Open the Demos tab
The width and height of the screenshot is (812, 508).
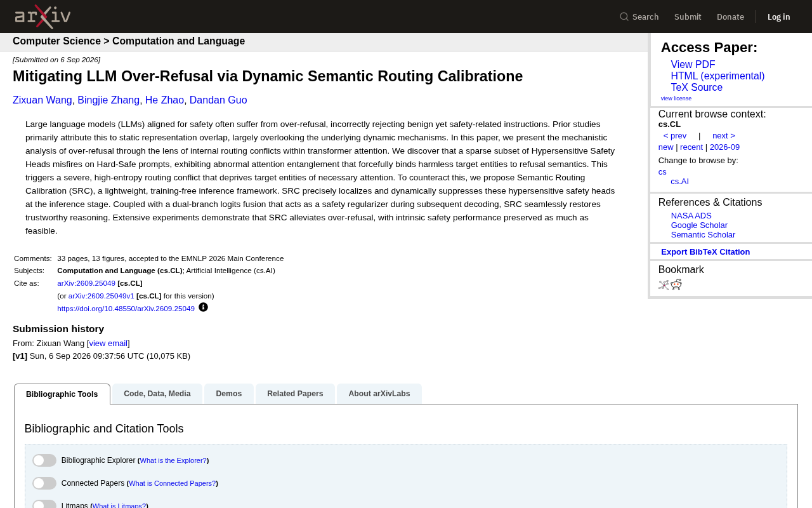point(229,394)
